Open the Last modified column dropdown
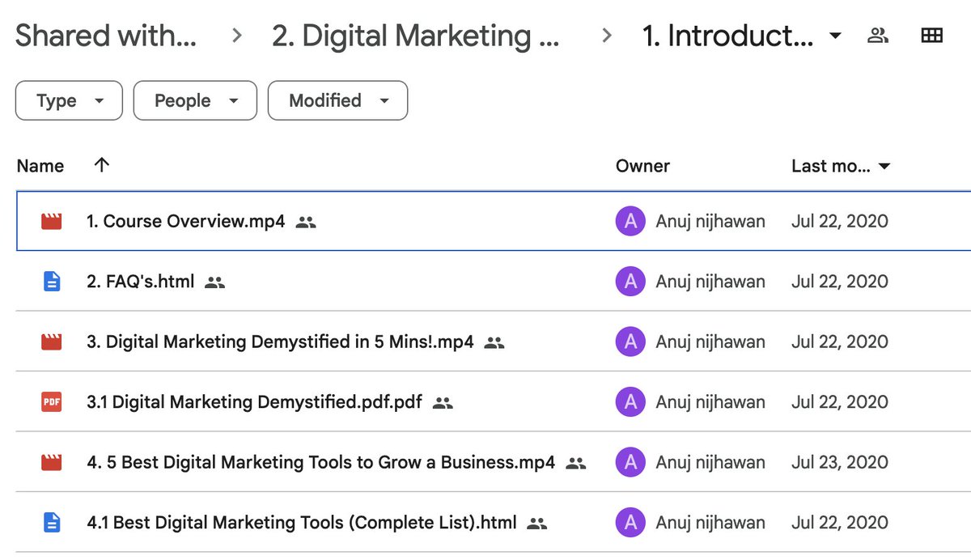The image size is (971, 560). click(x=884, y=167)
